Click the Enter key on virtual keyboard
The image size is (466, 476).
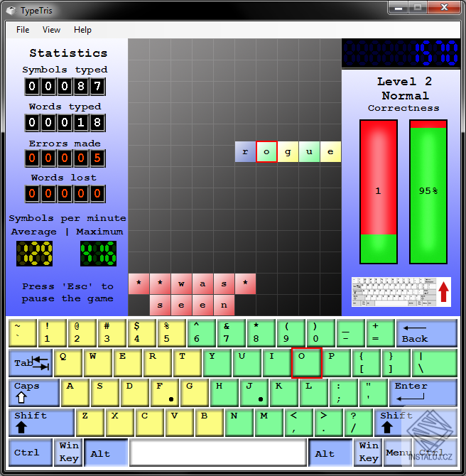pos(423,392)
